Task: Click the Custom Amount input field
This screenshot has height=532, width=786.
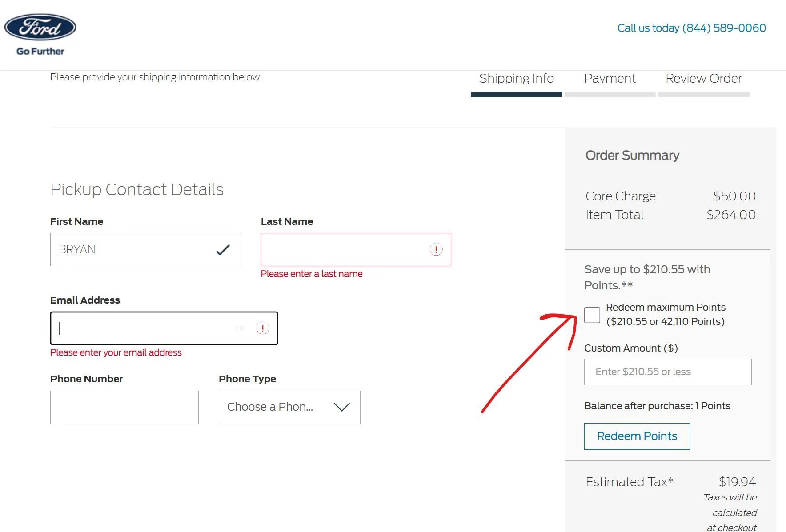Action: point(667,372)
